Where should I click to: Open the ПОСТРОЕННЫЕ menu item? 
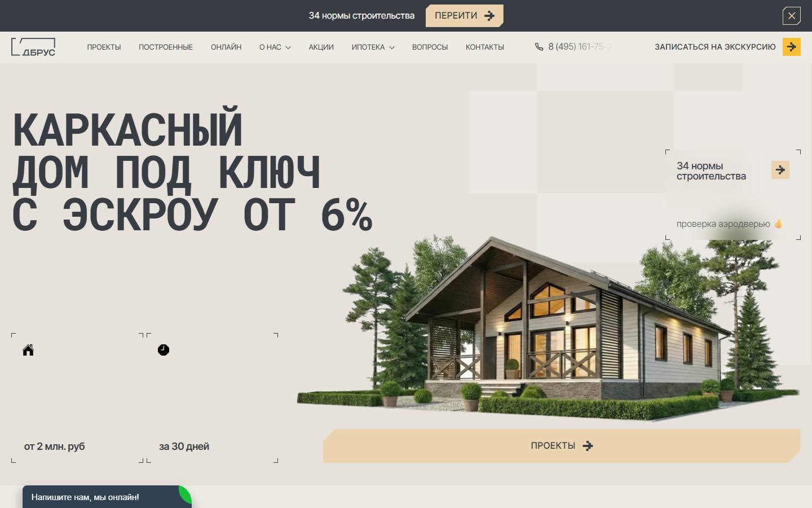point(166,47)
